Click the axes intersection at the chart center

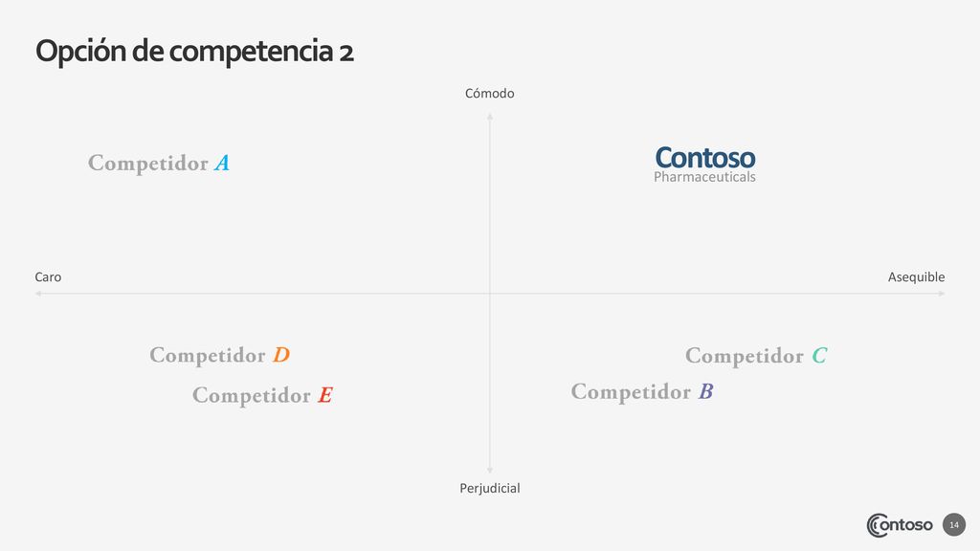[490, 293]
